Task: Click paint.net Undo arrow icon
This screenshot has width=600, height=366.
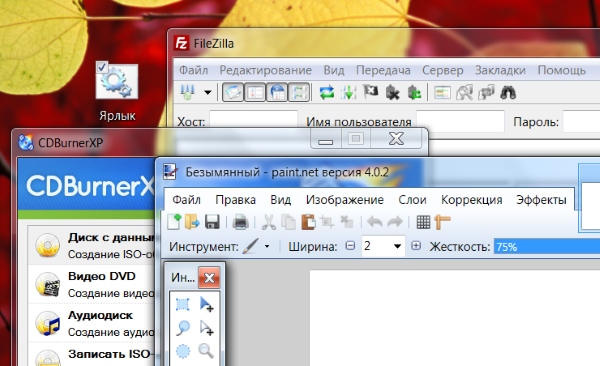Action: [374, 222]
